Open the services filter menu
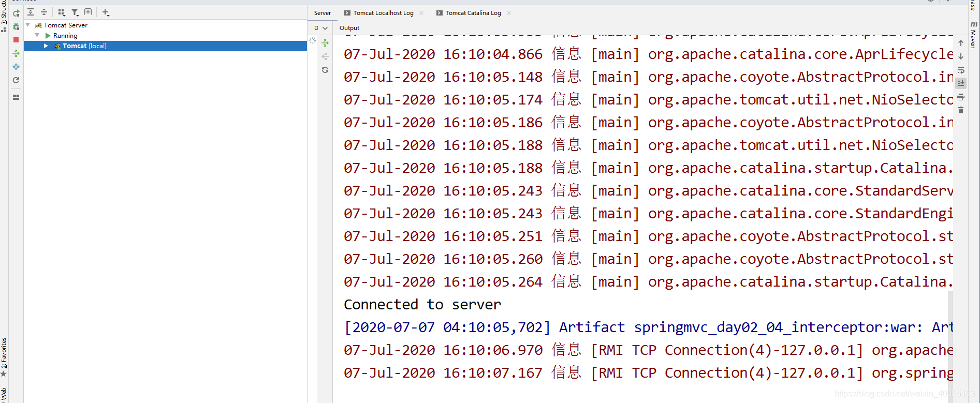The image size is (980, 403). (x=75, y=12)
